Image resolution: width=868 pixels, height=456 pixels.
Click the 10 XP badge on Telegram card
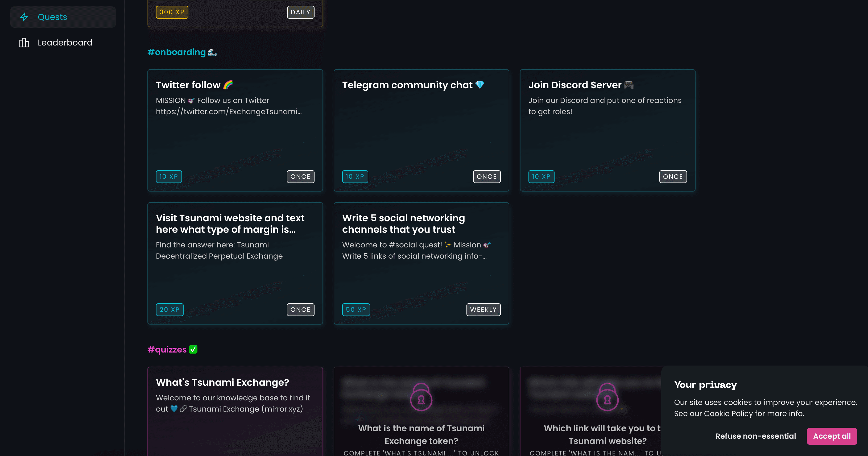point(355,176)
